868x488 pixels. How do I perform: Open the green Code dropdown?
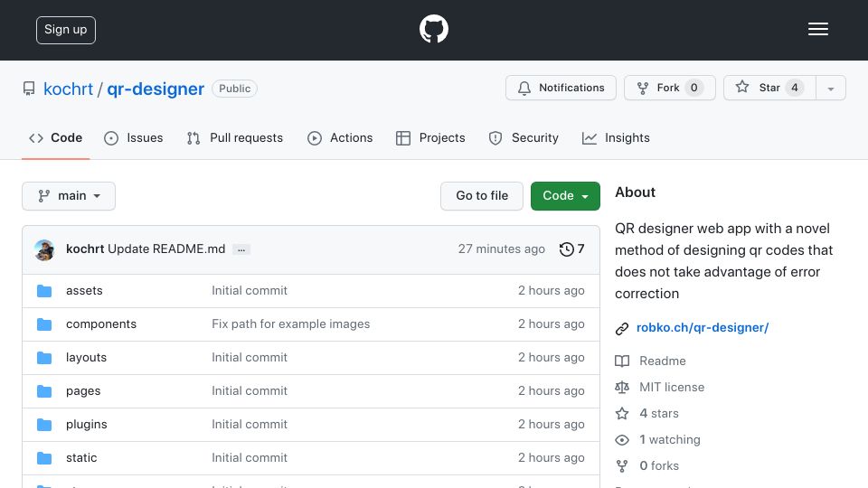[x=565, y=196]
